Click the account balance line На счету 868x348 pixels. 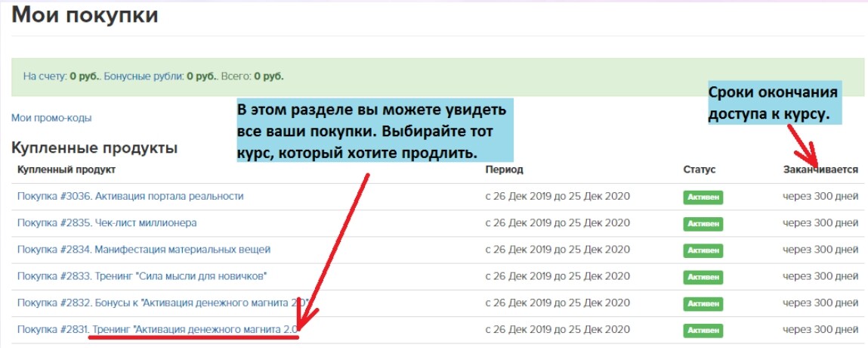[x=153, y=76]
